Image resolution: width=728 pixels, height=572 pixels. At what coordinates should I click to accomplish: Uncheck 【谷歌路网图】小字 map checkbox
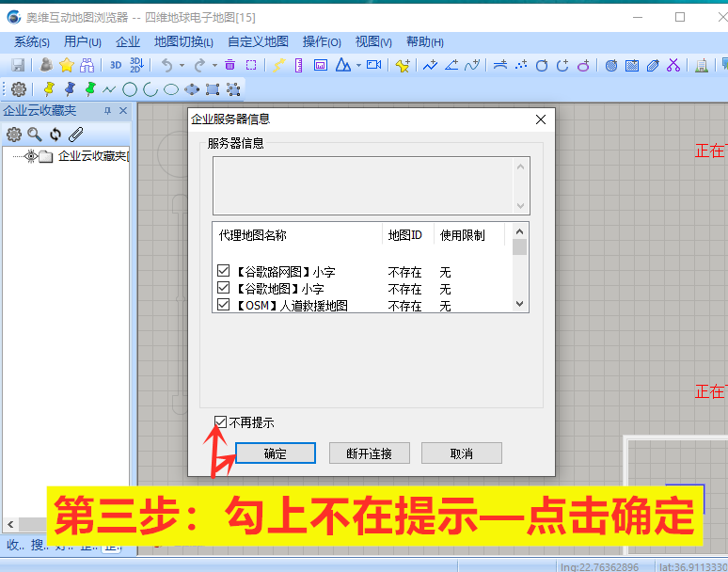click(224, 272)
